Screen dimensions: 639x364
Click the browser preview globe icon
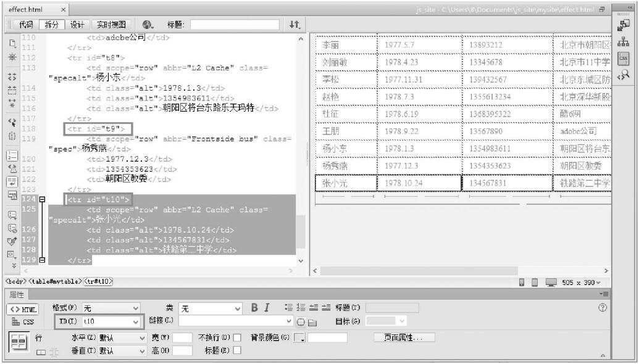click(148, 25)
